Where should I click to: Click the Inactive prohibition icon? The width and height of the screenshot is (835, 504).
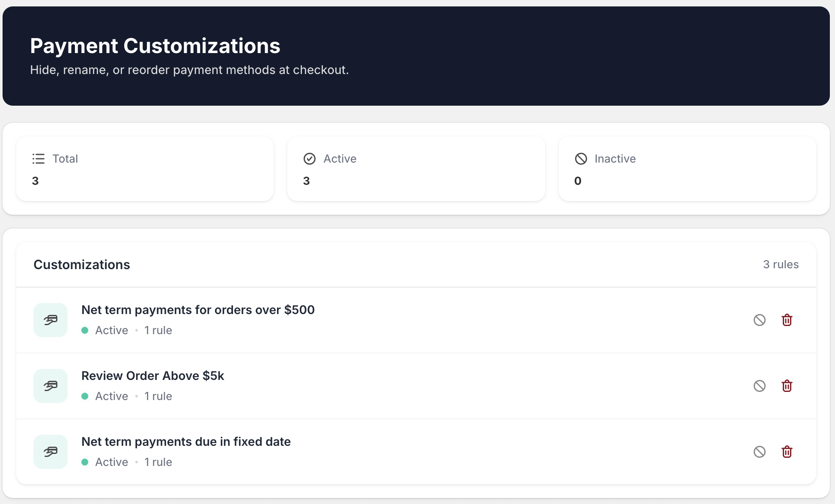coord(581,159)
